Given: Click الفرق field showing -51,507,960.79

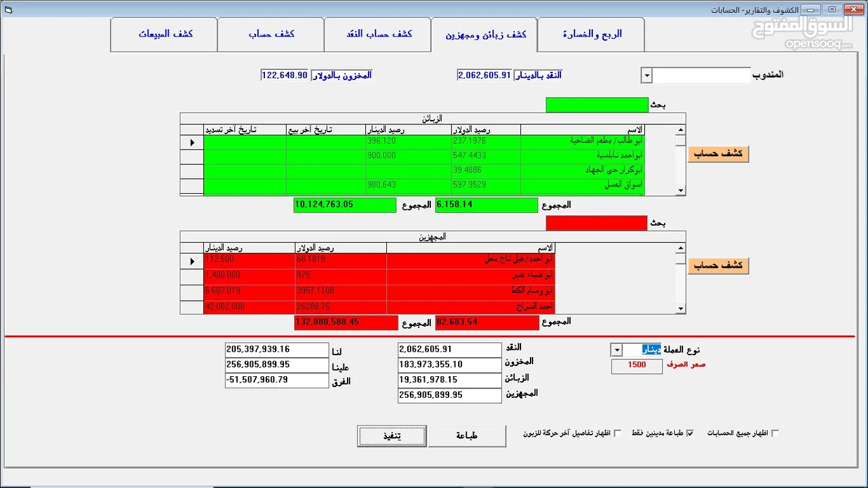Looking at the screenshot, I should tap(277, 380).
